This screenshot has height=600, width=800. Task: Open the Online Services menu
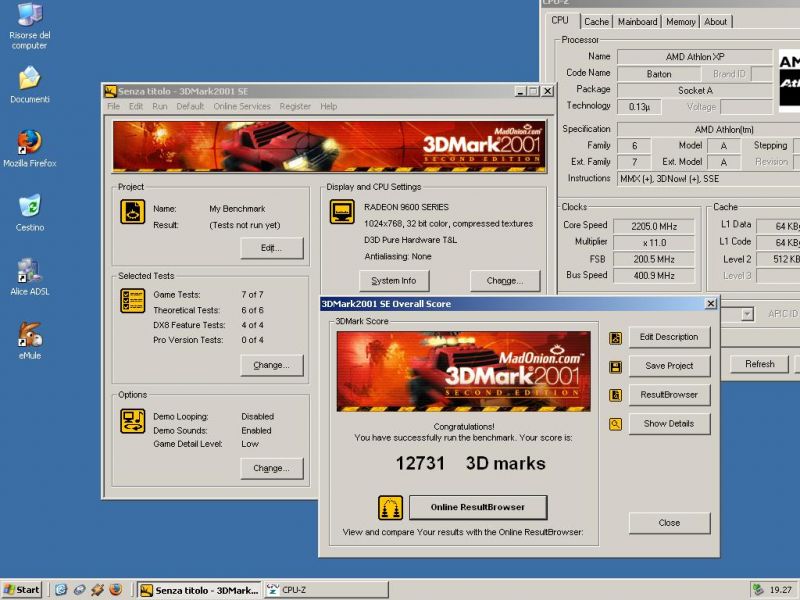tap(242, 106)
